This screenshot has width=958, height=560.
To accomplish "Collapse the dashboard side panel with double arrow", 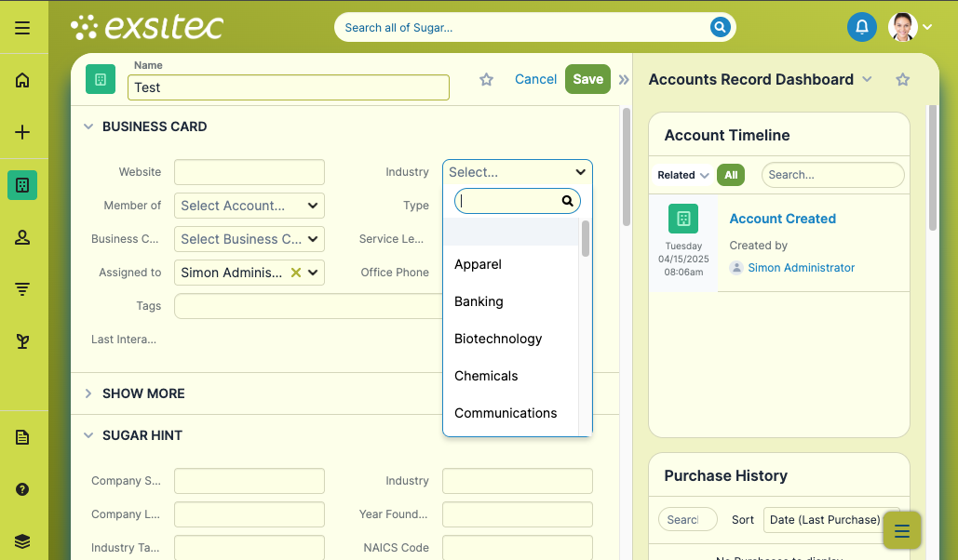I will (x=624, y=80).
